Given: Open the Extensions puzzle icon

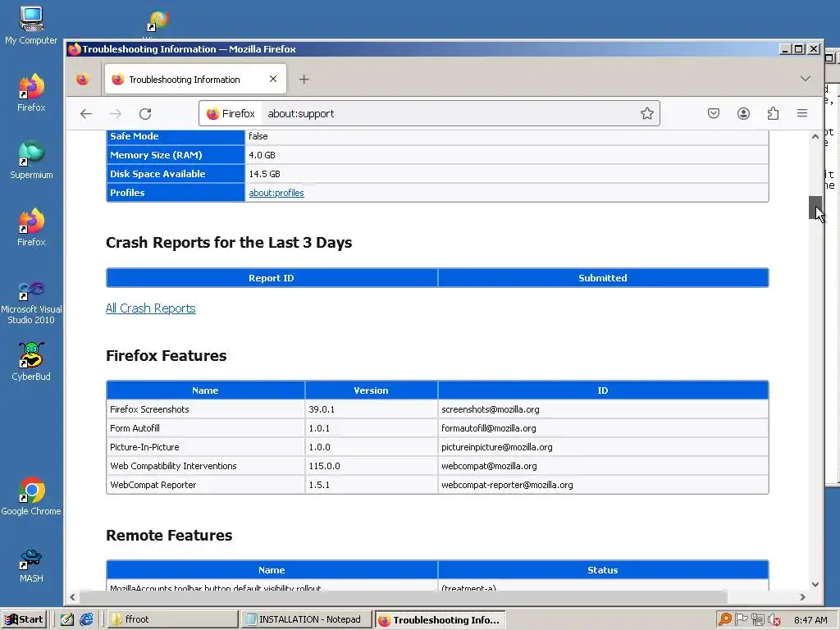Looking at the screenshot, I should (x=773, y=113).
